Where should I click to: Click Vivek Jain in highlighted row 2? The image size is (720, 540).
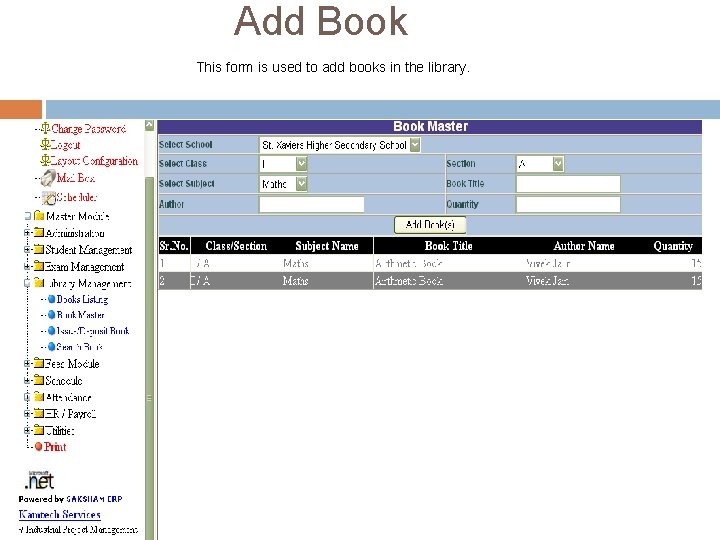point(547,281)
